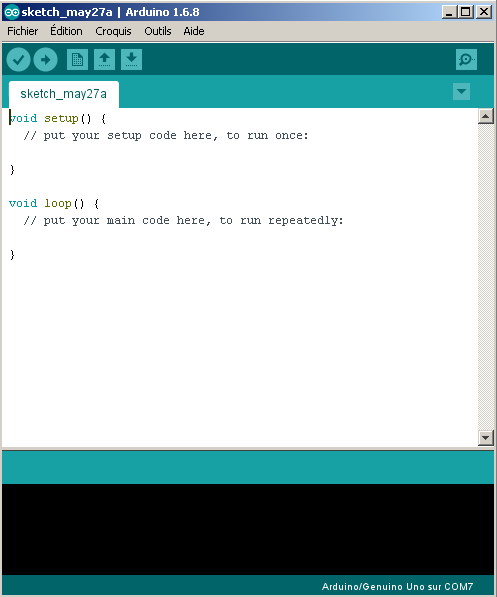Create a new sketch file icon
Viewport: 497px width, 597px height.
[77, 59]
